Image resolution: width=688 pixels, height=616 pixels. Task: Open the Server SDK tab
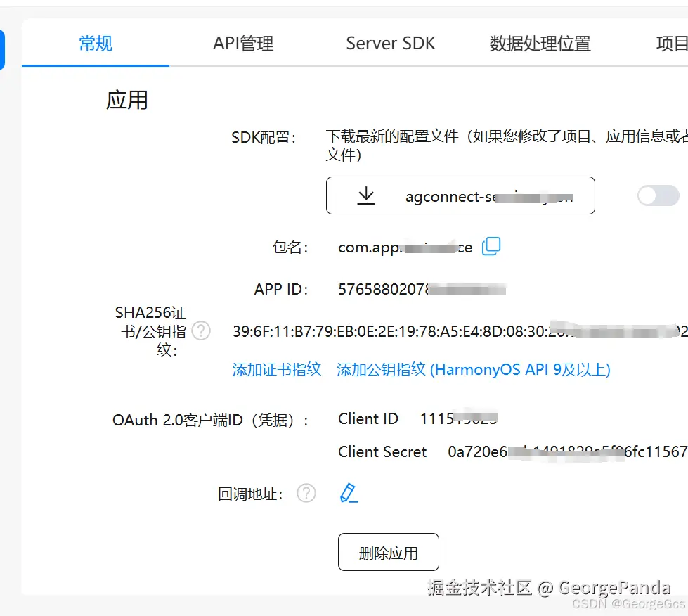pyautogui.click(x=391, y=44)
